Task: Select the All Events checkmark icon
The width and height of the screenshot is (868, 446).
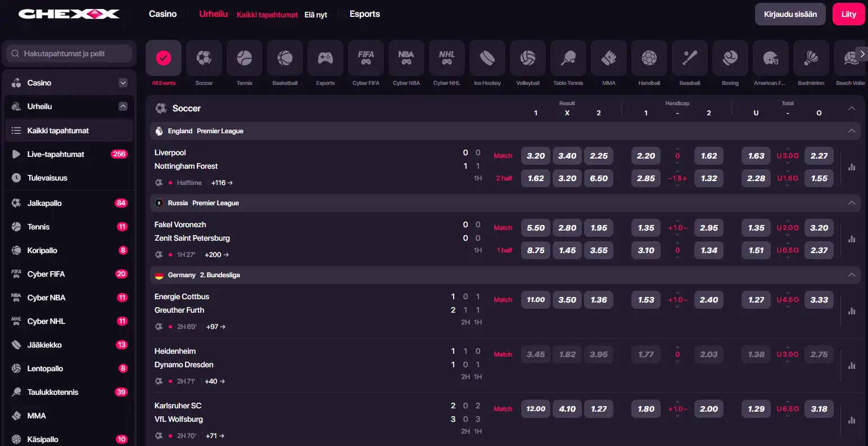Action: point(164,58)
